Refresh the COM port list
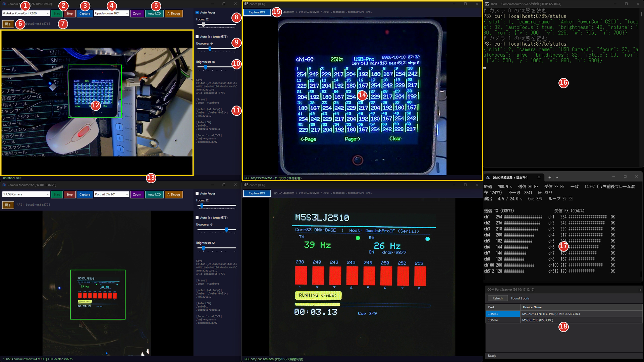Image resolution: width=644 pixels, height=362 pixels. [498, 298]
